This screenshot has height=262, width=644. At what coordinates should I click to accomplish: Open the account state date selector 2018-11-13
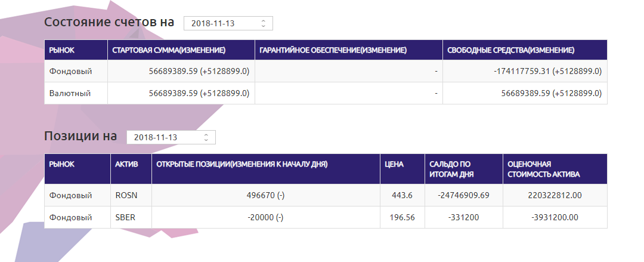tap(228, 23)
